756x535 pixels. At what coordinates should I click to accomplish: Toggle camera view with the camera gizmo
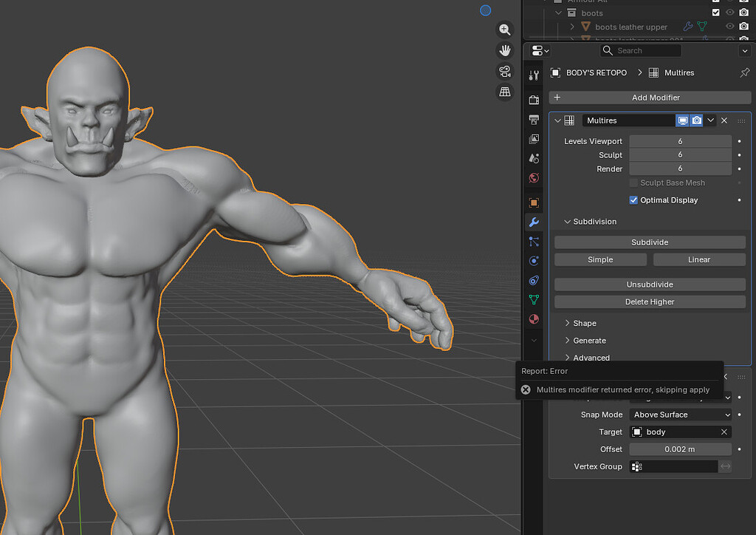point(505,71)
